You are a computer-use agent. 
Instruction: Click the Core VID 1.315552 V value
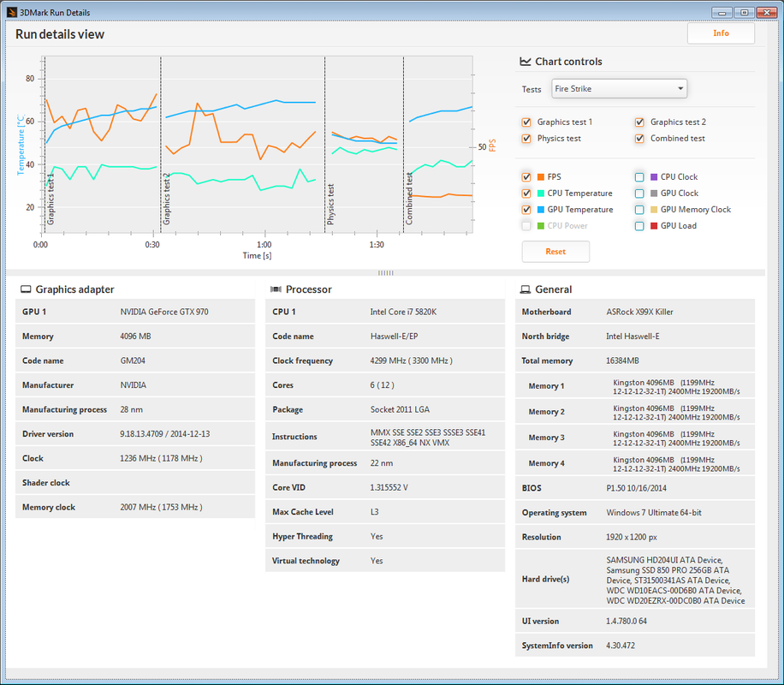389,487
